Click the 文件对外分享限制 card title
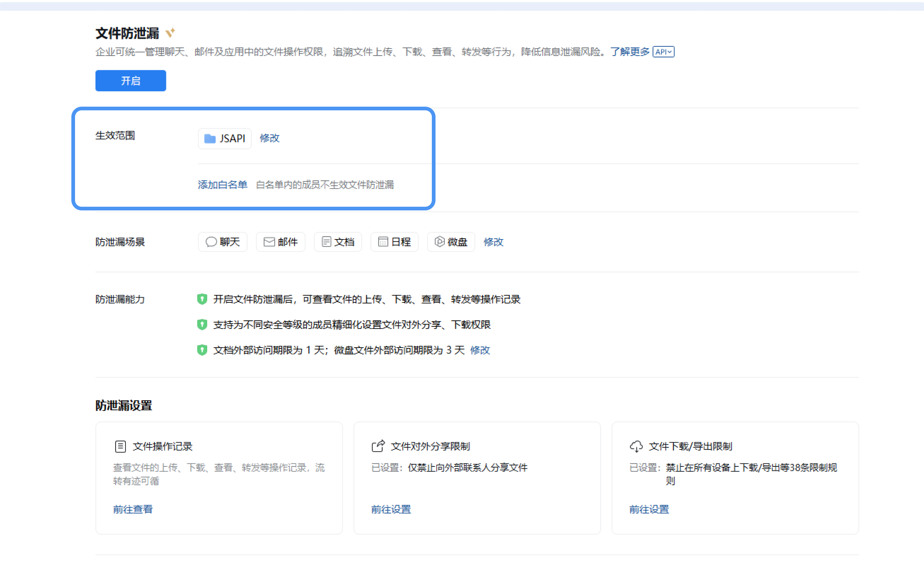 430,447
